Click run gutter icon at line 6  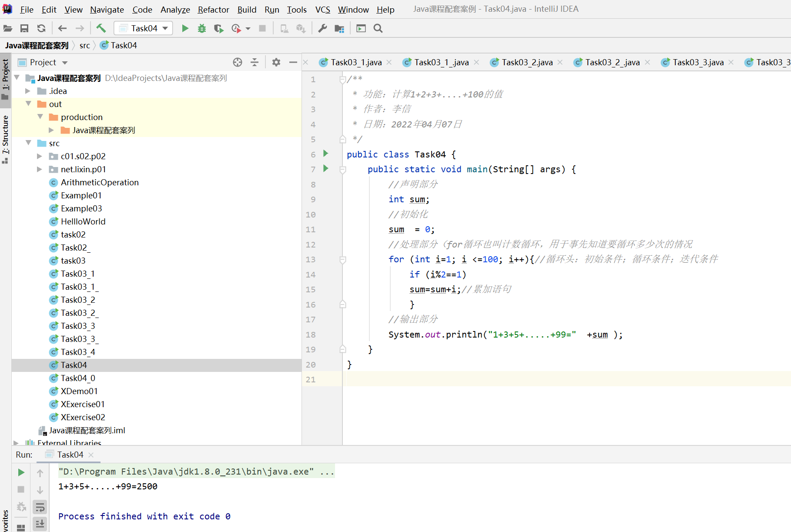(325, 154)
